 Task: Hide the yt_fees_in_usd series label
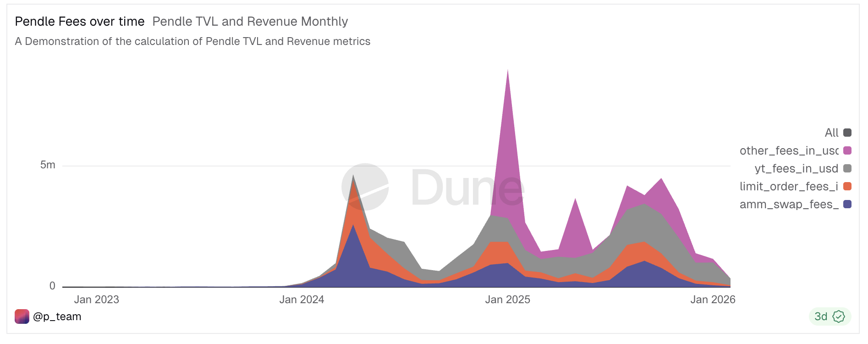point(796,168)
